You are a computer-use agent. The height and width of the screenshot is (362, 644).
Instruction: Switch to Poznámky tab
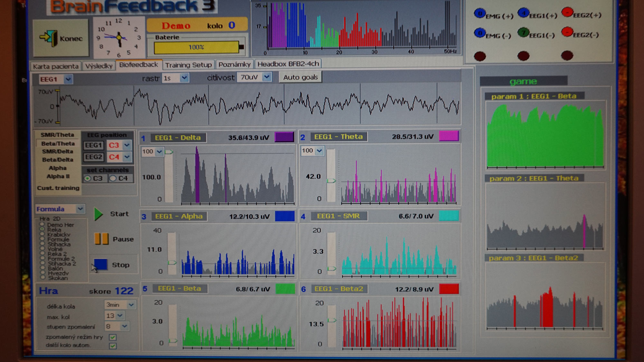[x=234, y=64]
